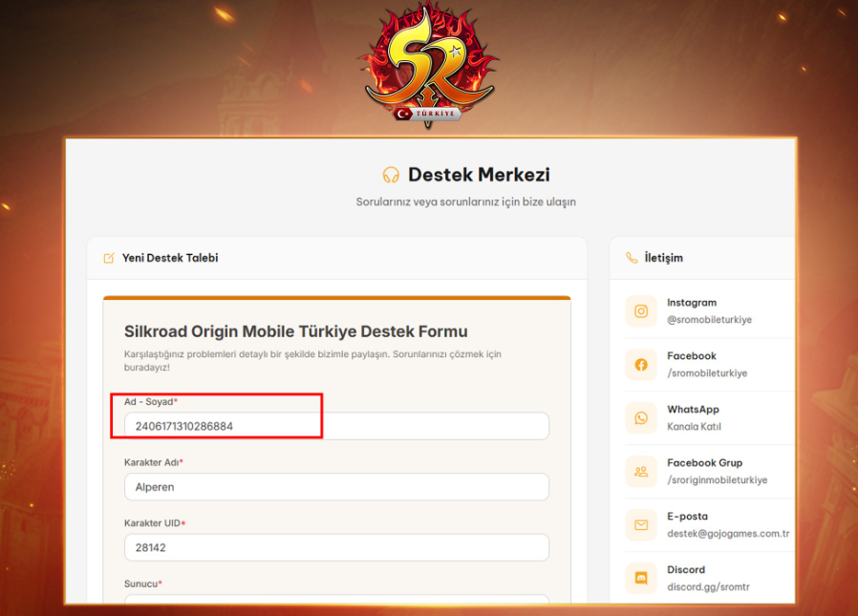Open the /sromobileturkiye Facebook link
Image resolution: width=858 pixels, height=616 pixels.
point(707,373)
